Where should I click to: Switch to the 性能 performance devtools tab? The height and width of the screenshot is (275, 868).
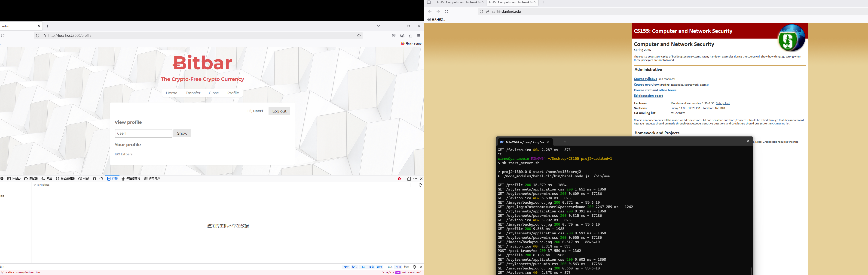(x=84, y=179)
